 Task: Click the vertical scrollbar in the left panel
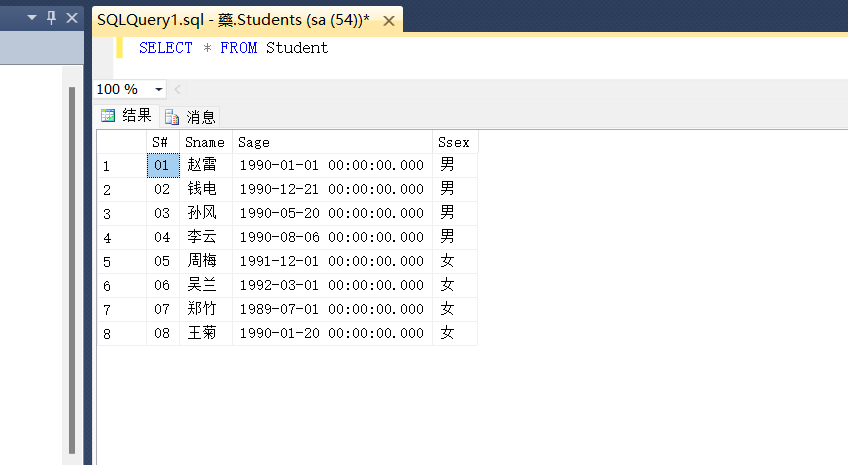[x=72, y=269]
